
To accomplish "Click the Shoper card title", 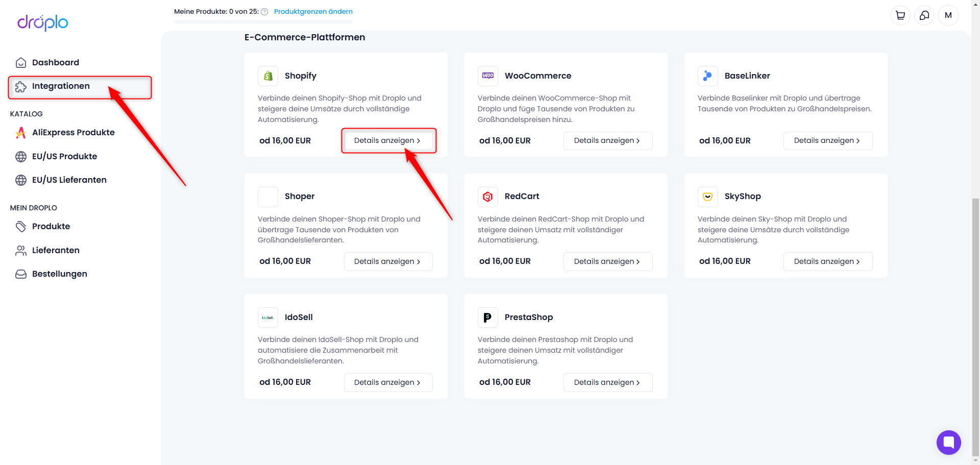I will tap(300, 196).
